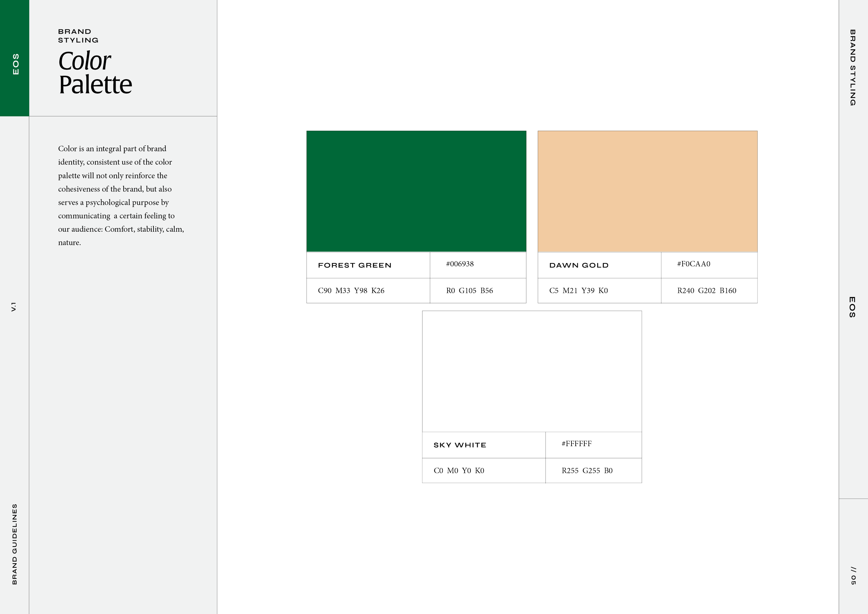Select the DAWN GOLD name label
This screenshot has height=614, width=868.
(578, 265)
